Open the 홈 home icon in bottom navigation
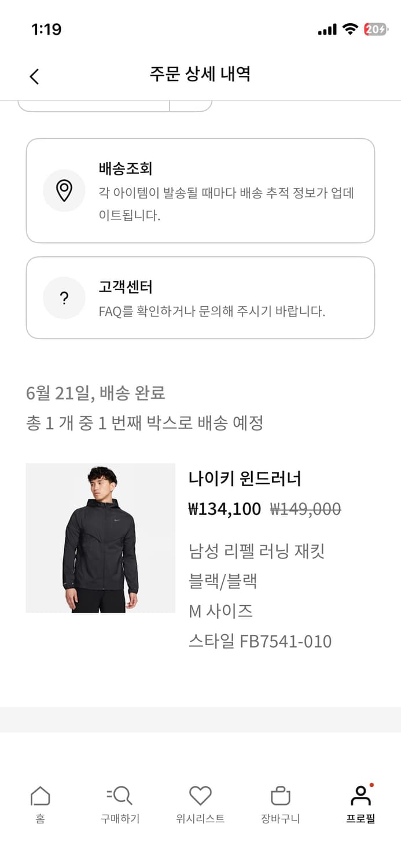 click(40, 796)
